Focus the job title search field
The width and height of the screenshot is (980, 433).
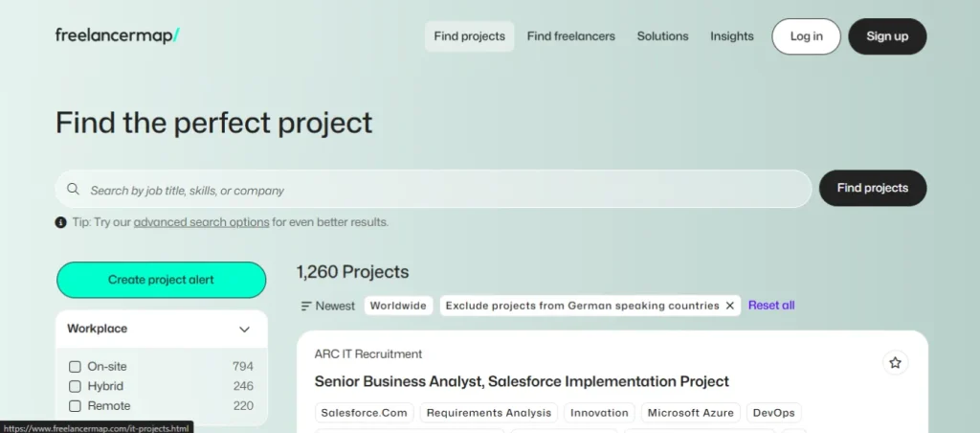point(440,190)
